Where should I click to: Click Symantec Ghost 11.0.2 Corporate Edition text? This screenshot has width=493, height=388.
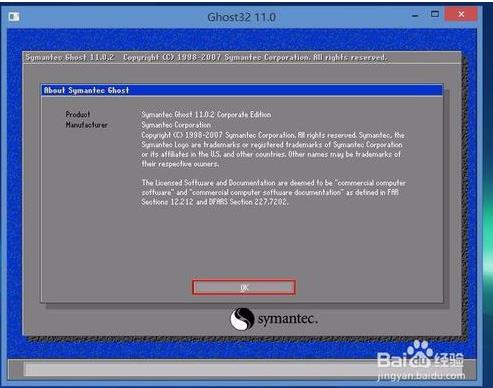point(206,115)
